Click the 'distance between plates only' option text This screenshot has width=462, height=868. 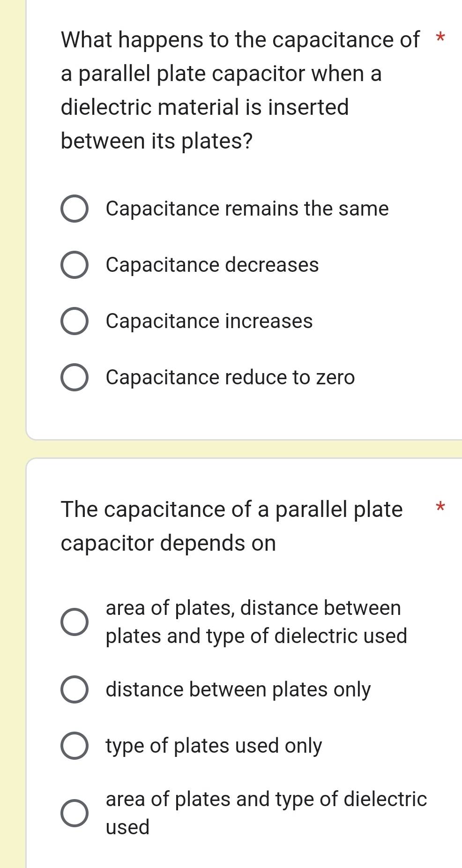pos(238,689)
